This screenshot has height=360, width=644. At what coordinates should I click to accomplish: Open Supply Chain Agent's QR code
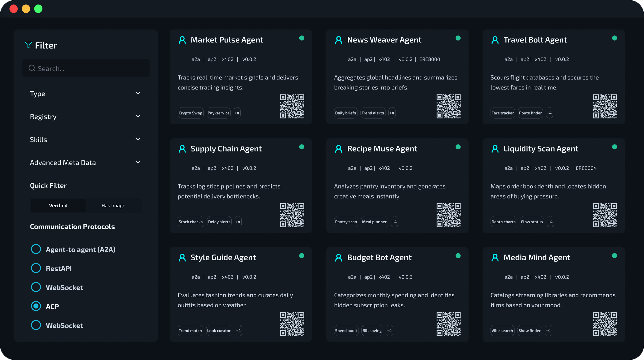pos(292,215)
